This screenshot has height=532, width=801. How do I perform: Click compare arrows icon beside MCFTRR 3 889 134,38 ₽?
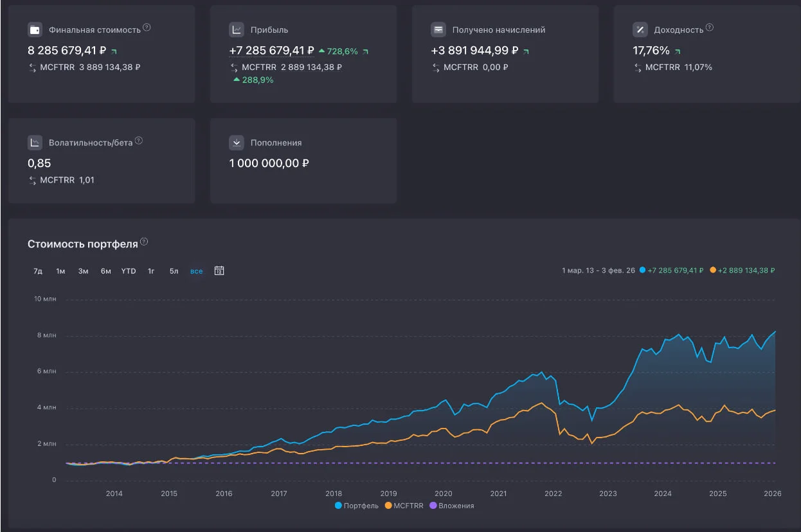click(x=33, y=67)
